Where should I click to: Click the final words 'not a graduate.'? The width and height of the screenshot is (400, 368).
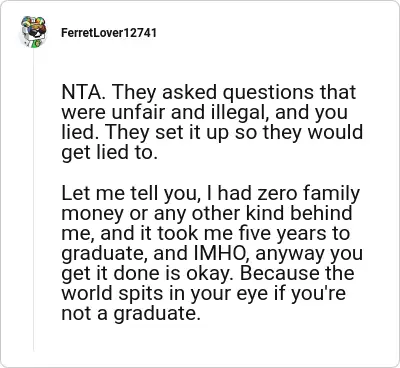[x=131, y=314]
